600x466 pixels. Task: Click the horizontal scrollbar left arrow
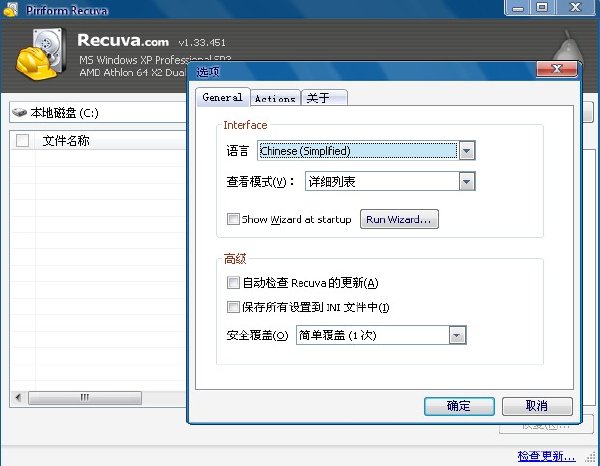18,398
